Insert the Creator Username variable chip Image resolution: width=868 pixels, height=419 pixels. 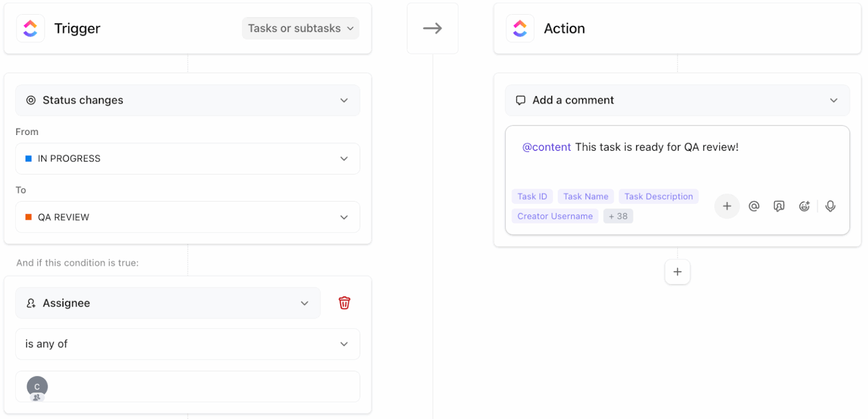pos(555,216)
